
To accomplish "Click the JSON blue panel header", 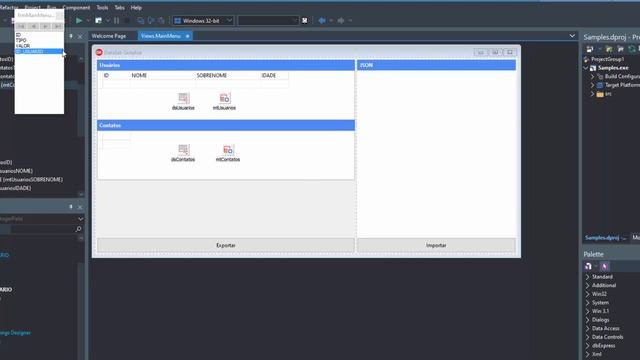I will [x=436, y=65].
